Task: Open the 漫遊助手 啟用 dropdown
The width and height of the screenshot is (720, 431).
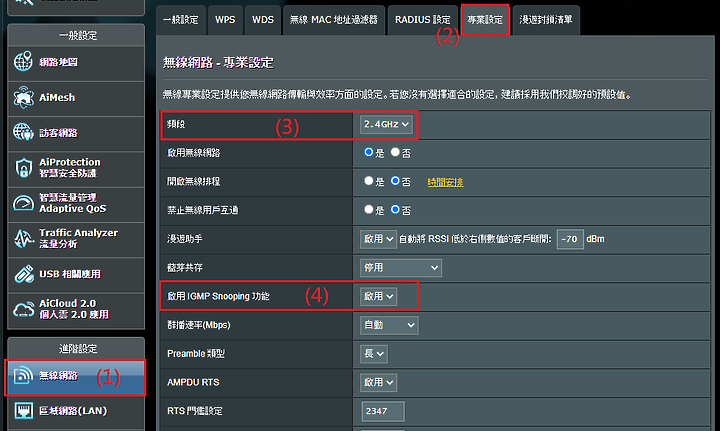Action: tap(378, 239)
